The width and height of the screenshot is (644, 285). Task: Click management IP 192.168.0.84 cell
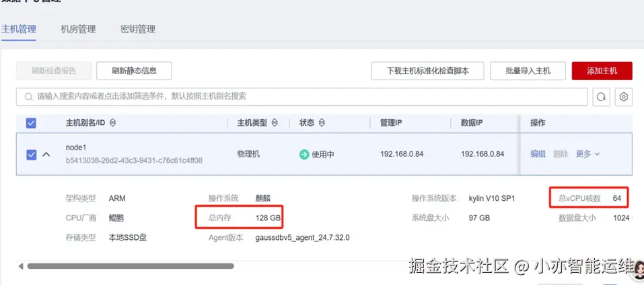[x=402, y=154]
